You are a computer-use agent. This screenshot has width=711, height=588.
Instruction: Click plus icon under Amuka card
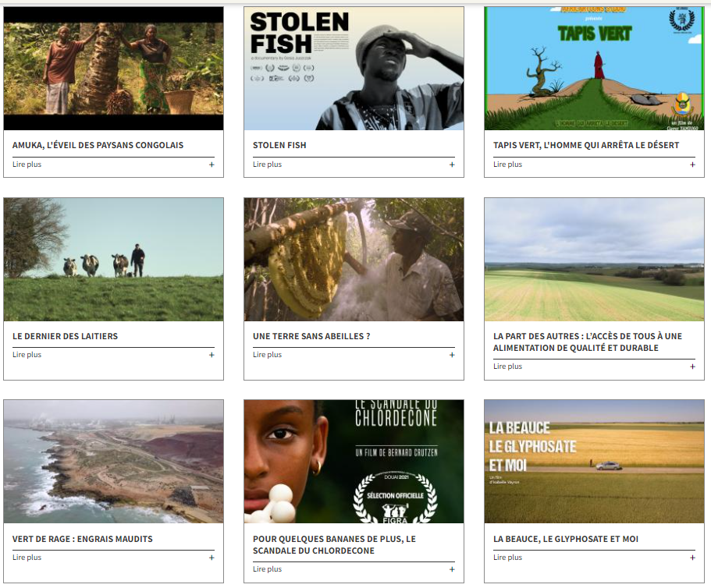pyautogui.click(x=212, y=165)
